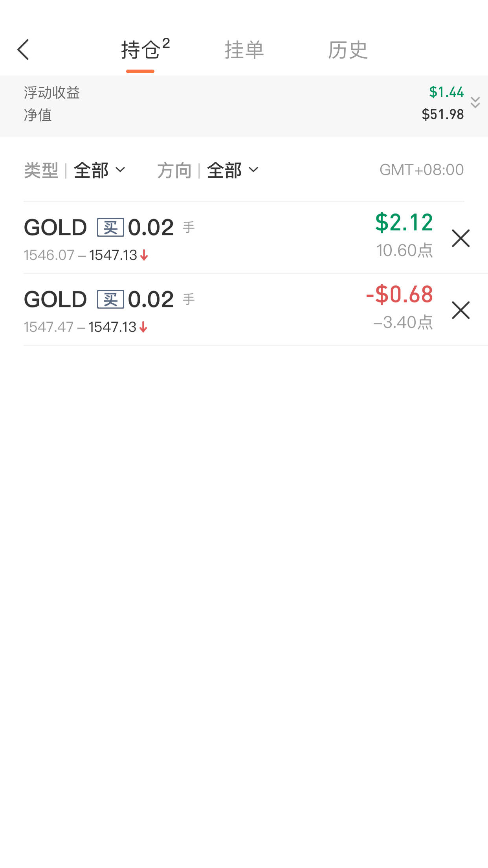Screen dimensions: 488x868
Task: Tap the 净值 $51.98 value
Action: [x=442, y=114]
